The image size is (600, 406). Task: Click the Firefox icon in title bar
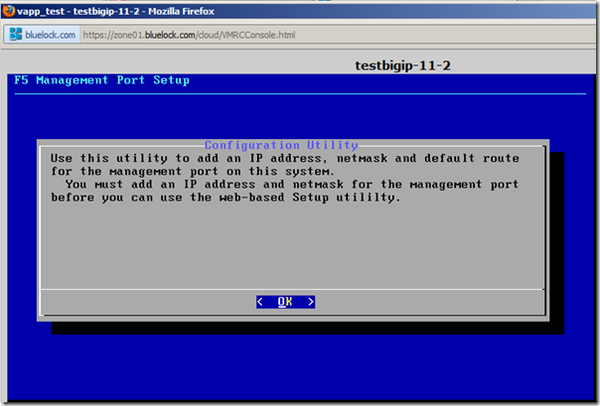pos(8,11)
